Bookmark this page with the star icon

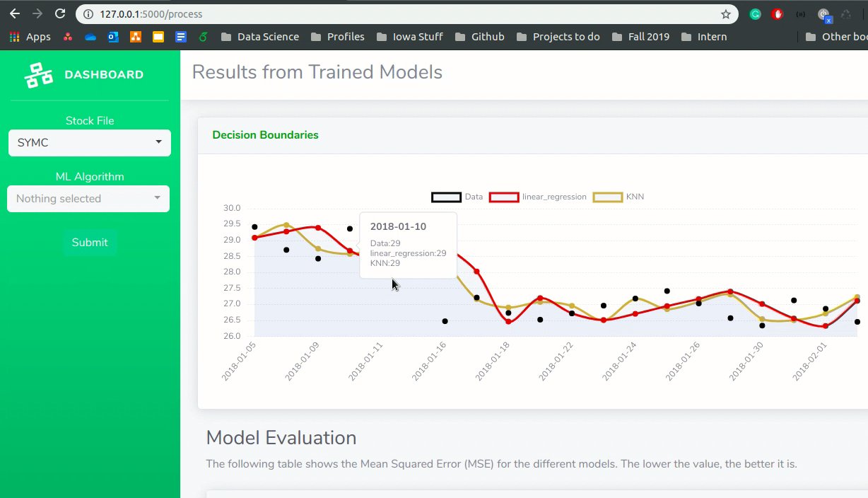[725, 14]
